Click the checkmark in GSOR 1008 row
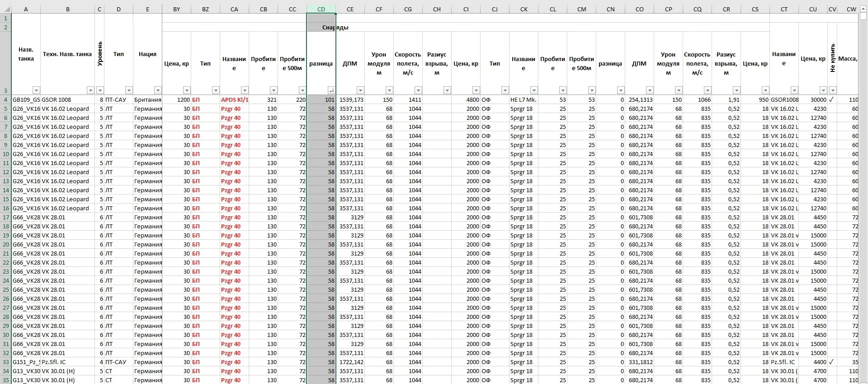 point(831,100)
